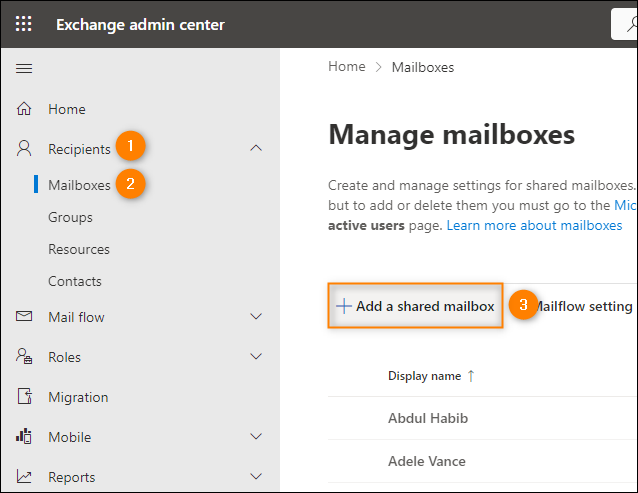
Task: Open the Mobile menu label
Action: 70,437
